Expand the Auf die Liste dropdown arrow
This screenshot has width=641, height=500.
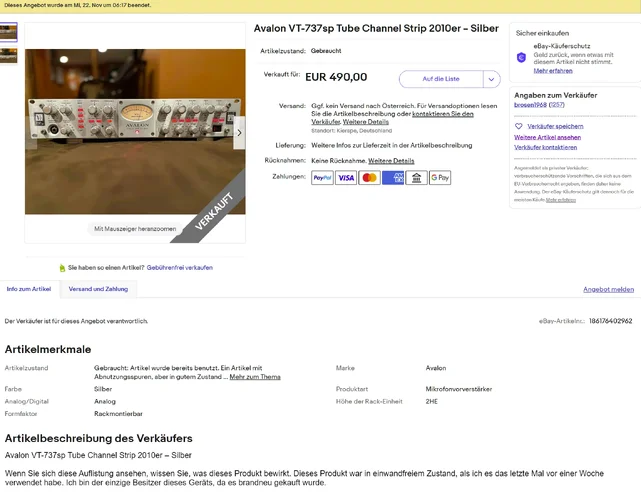point(491,79)
